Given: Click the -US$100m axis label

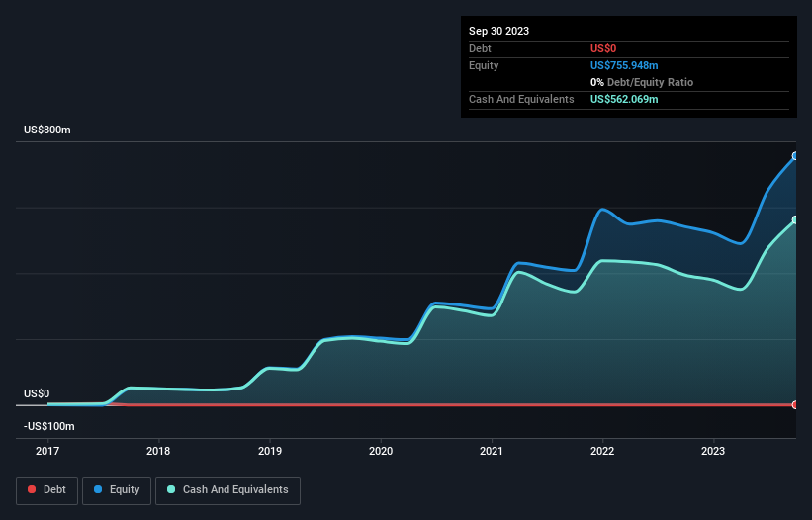Looking at the screenshot, I should click(49, 426).
